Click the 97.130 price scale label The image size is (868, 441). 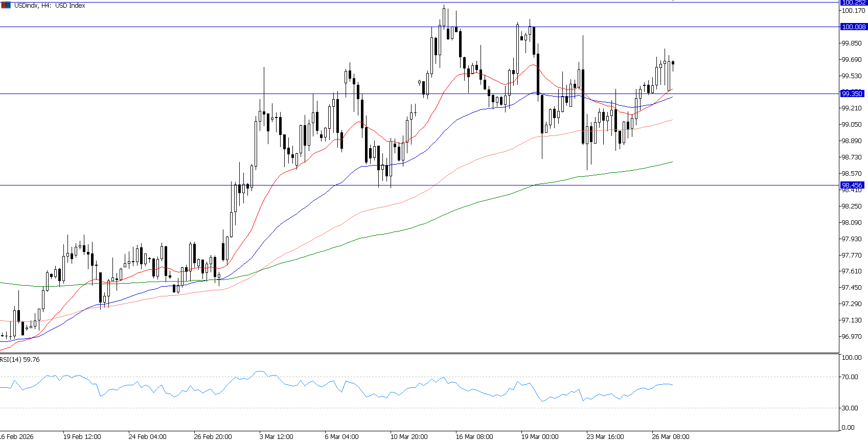point(851,320)
